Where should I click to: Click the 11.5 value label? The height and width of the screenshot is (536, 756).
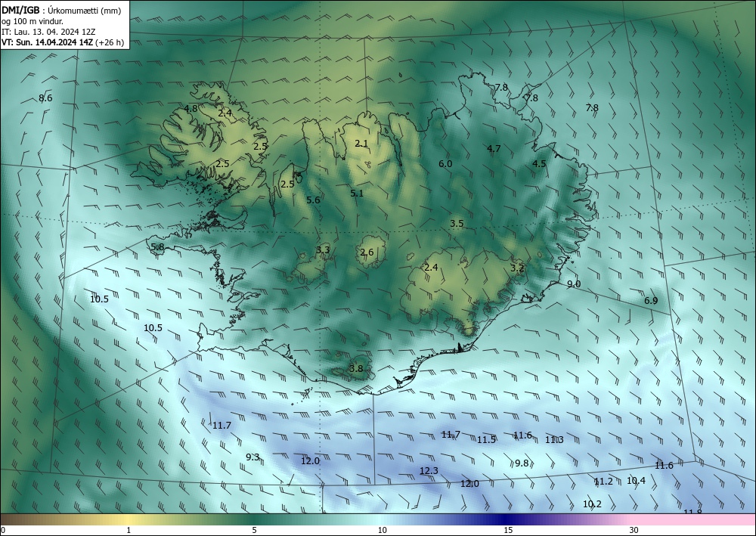click(486, 439)
